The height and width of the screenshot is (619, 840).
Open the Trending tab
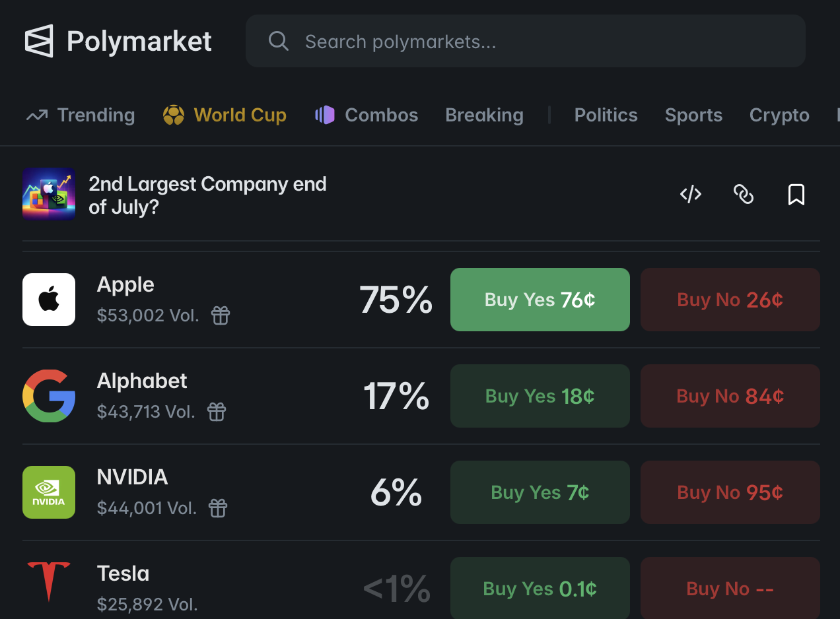click(81, 115)
